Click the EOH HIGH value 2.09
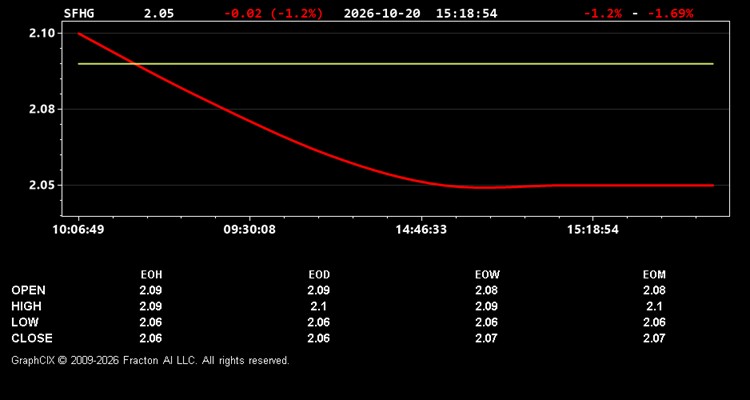 coord(151,306)
